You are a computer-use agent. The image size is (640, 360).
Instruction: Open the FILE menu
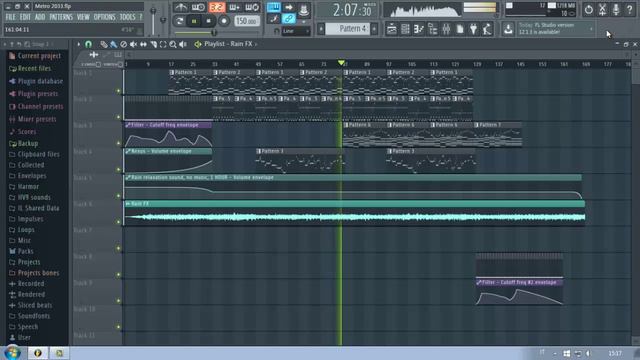coord(11,17)
